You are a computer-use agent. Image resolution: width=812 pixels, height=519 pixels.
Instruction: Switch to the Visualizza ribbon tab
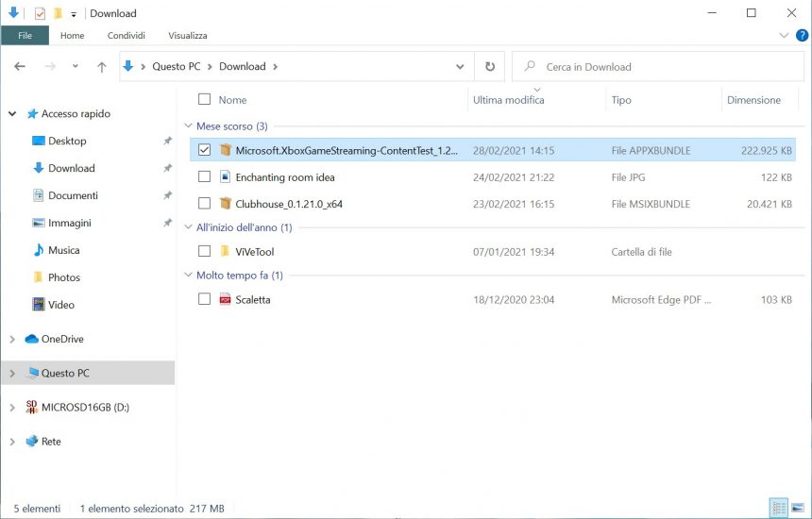point(187,35)
